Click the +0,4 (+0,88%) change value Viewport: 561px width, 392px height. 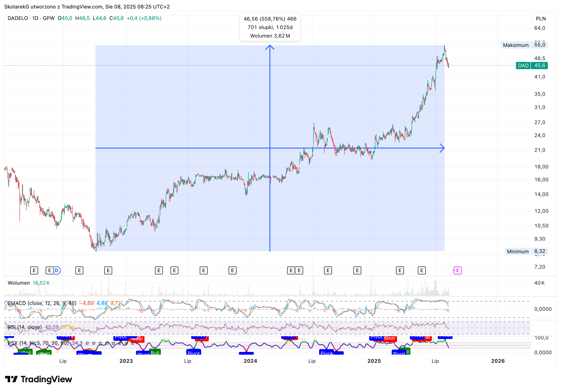[x=144, y=18]
